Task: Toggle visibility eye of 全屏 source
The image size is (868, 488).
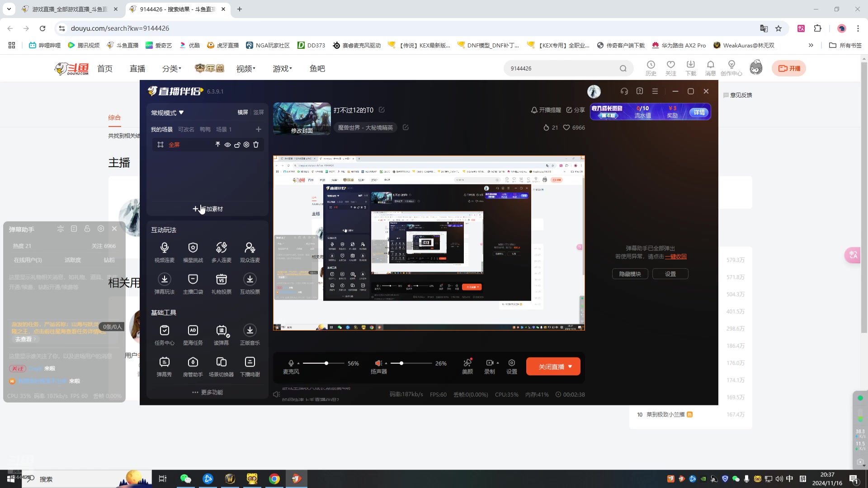Action: tap(227, 145)
